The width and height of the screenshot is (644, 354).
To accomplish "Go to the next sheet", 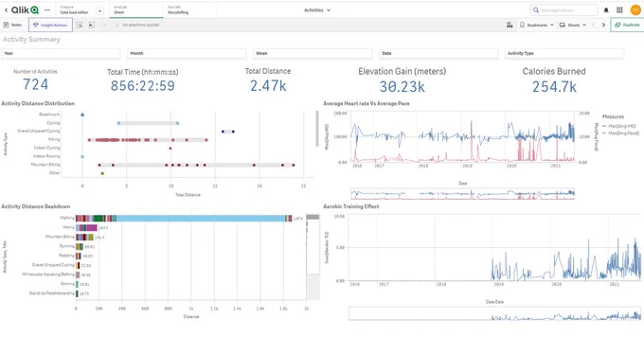I will tap(604, 25).
